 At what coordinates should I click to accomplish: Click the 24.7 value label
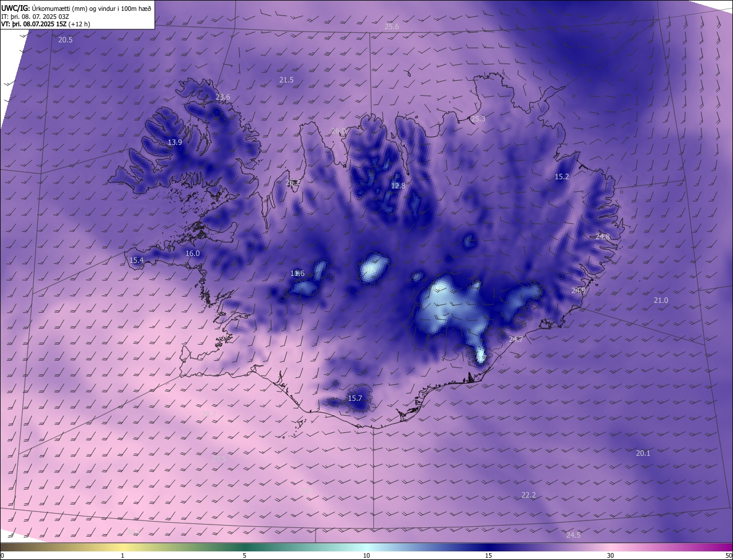[515, 340]
